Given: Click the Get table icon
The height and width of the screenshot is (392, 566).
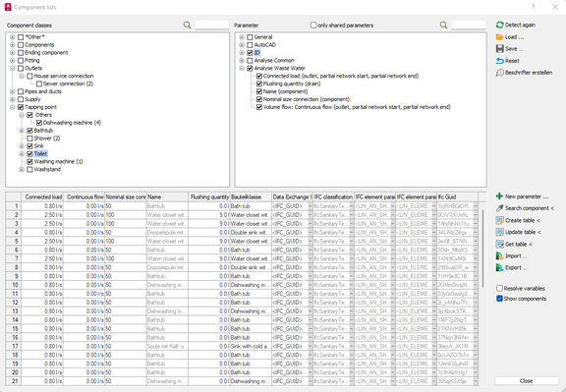Looking at the screenshot, I should click(x=499, y=245).
